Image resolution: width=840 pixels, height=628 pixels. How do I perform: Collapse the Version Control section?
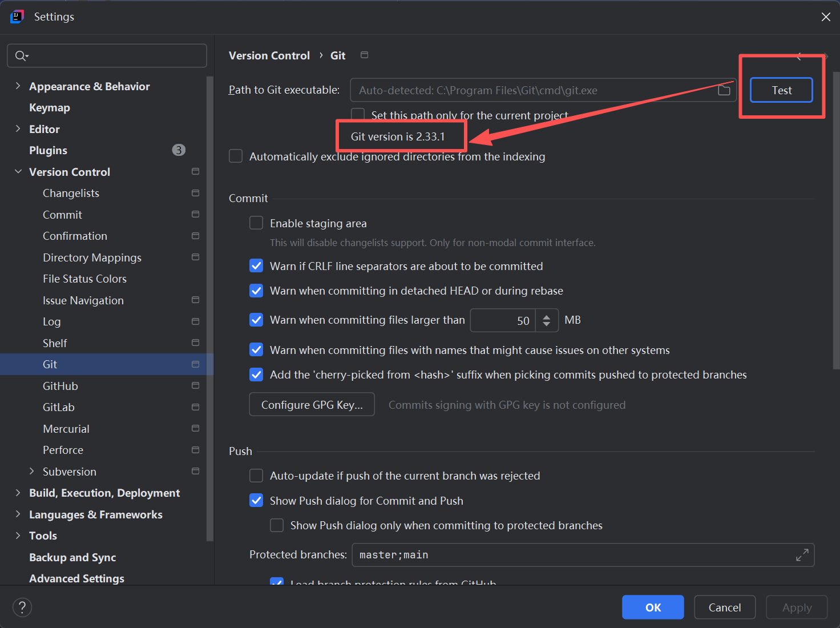(x=18, y=172)
